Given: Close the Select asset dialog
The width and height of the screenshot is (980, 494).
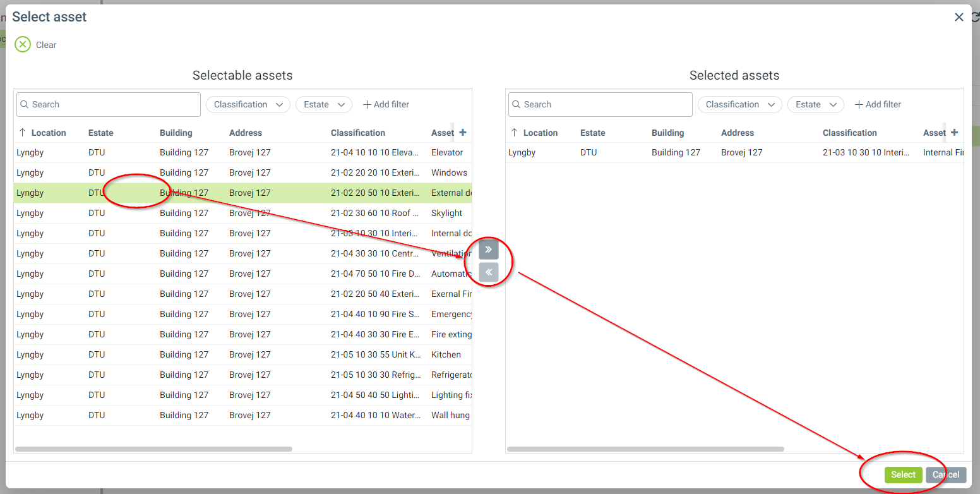Looking at the screenshot, I should (959, 18).
